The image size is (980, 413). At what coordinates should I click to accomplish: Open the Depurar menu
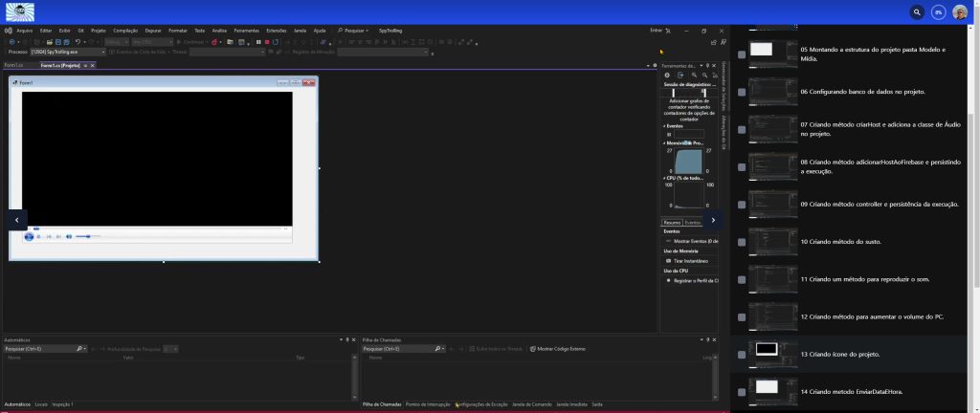(152, 31)
